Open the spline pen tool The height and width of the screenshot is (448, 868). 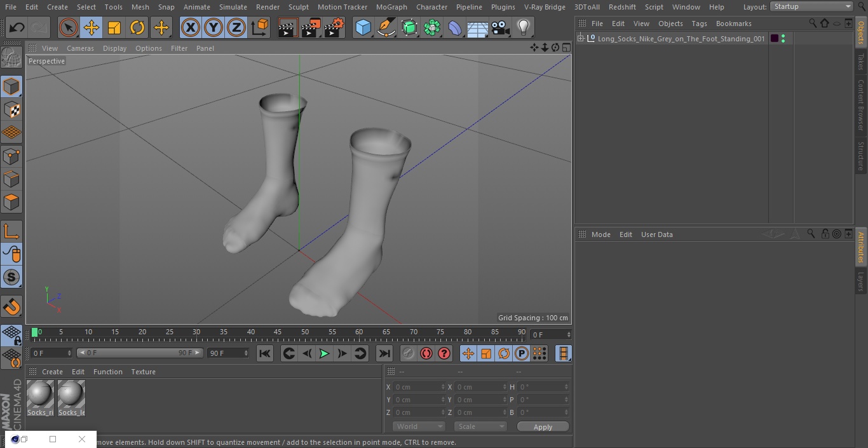click(386, 27)
